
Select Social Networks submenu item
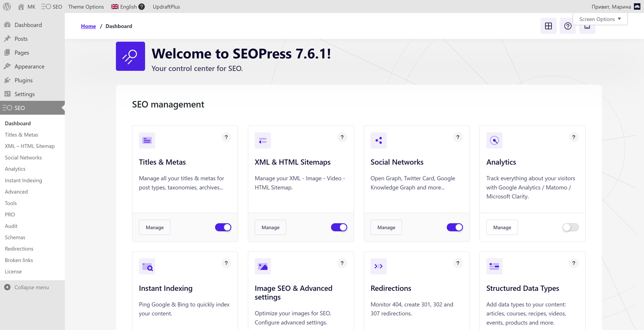coord(23,157)
